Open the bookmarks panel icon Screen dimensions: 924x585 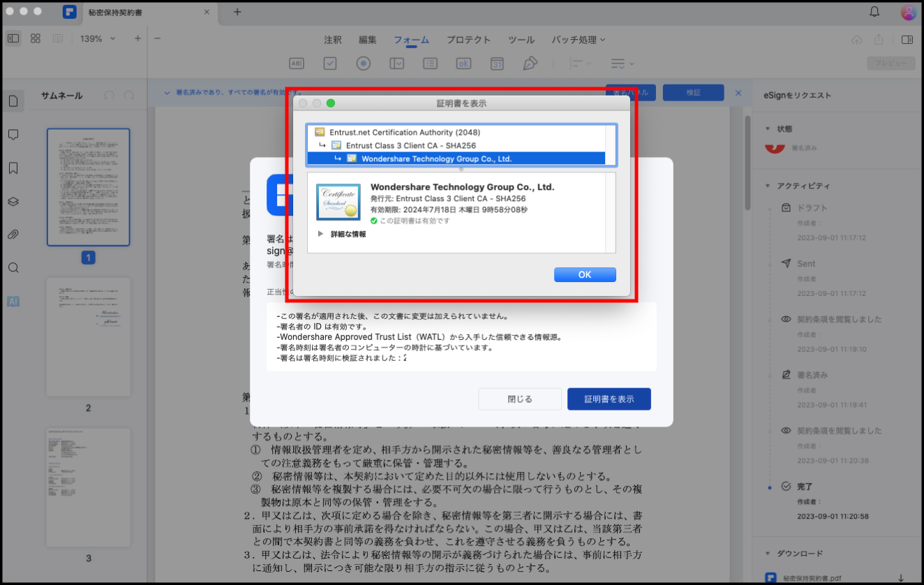(x=13, y=168)
